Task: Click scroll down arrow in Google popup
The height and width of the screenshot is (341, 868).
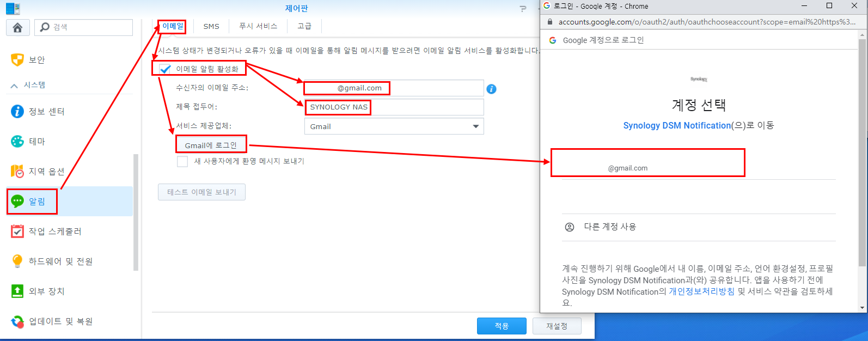Action: 862,308
